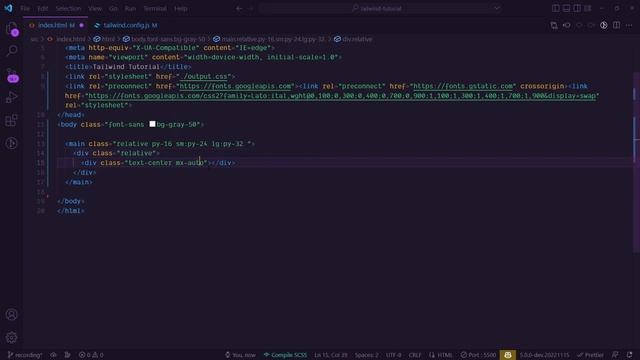Go back with the navigation arrow
Viewport: 640px width, 360px height.
coord(239,8)
